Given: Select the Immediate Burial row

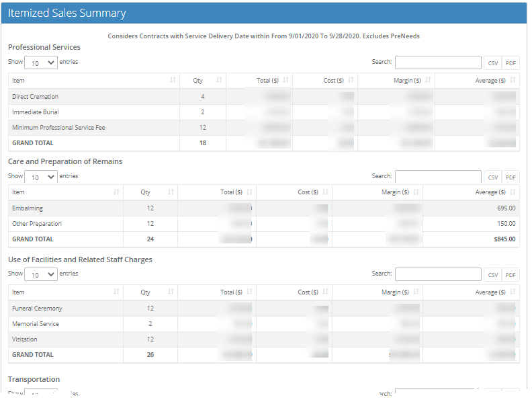Looking at the screenshot, I should [264, 112].
